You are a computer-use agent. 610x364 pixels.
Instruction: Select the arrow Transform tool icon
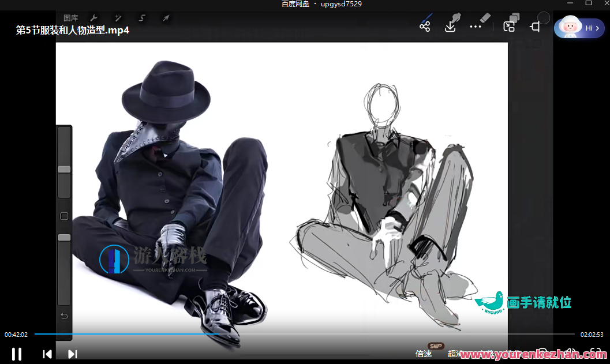166,18
